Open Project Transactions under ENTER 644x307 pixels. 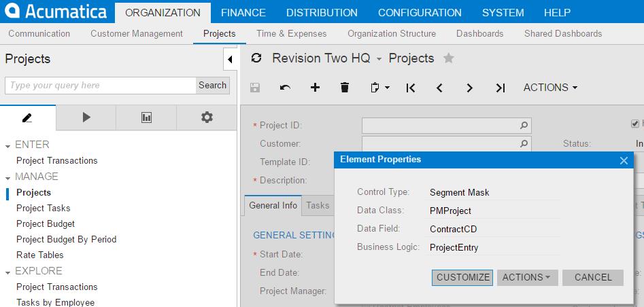click(56, 160)
